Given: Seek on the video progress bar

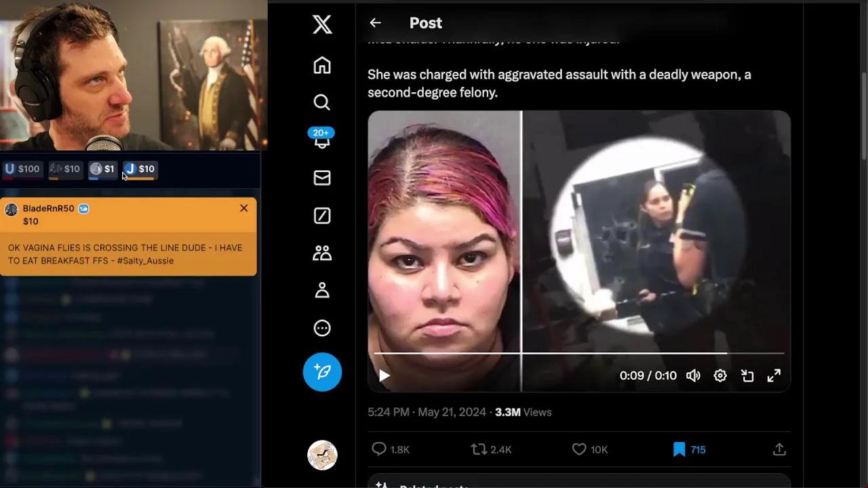Looking at the screenshot, I should tap(579, 353).
